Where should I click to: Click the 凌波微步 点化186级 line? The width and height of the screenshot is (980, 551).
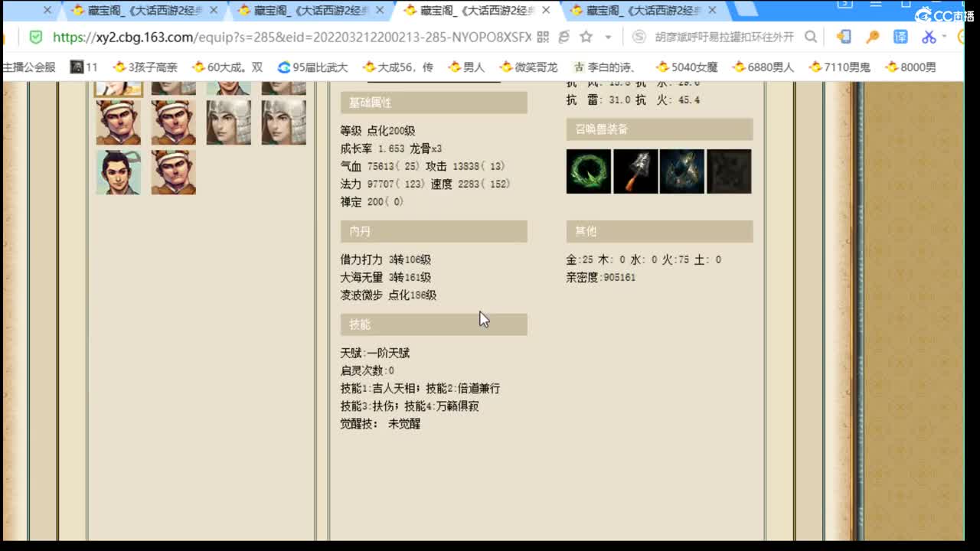click(x=389, y=295)
